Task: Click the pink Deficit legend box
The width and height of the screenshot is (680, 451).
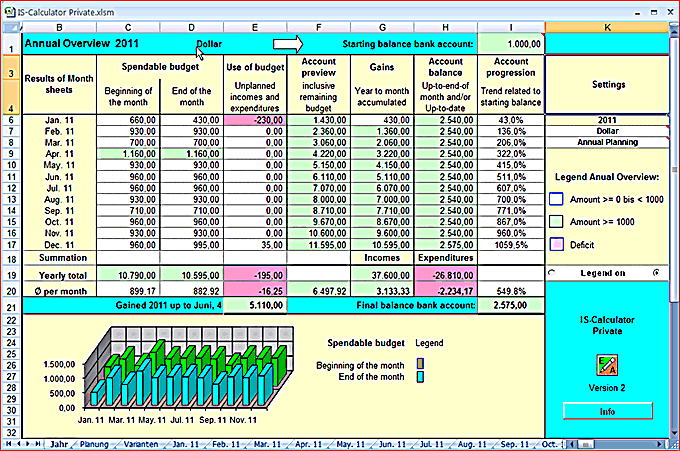Action: pos(556,244)
